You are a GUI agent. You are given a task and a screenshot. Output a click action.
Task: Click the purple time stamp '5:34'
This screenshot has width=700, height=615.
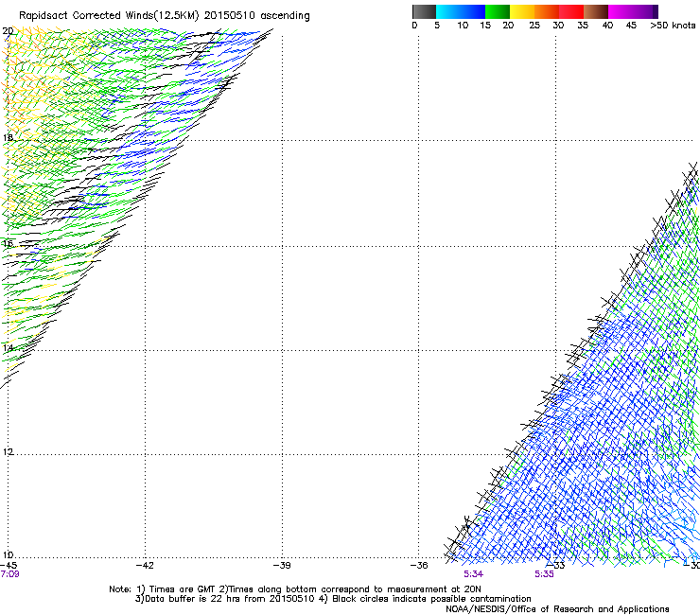473,574
